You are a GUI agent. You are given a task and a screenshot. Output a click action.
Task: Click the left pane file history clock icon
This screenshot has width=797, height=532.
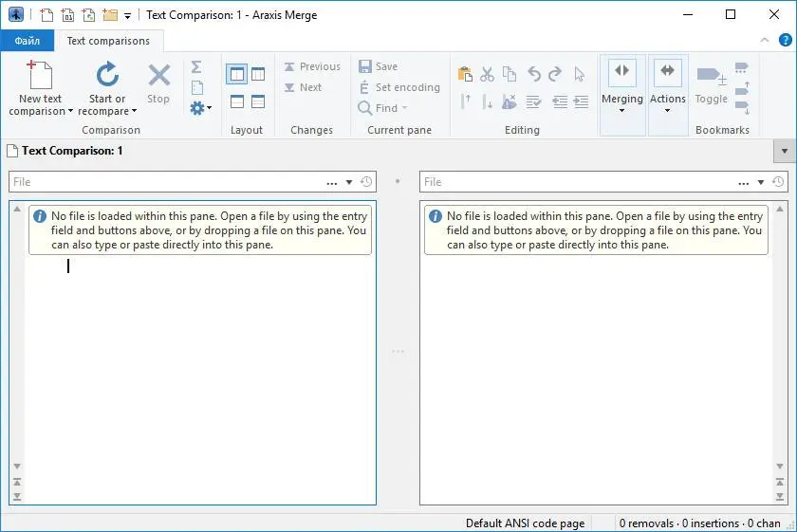[366, 182]
